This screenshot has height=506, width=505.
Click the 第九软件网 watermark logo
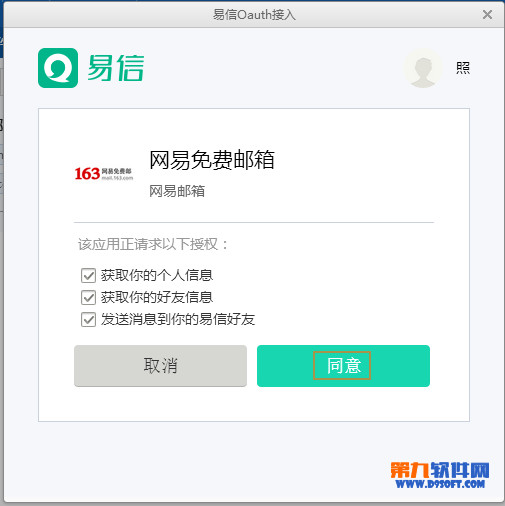pos(440,470)
